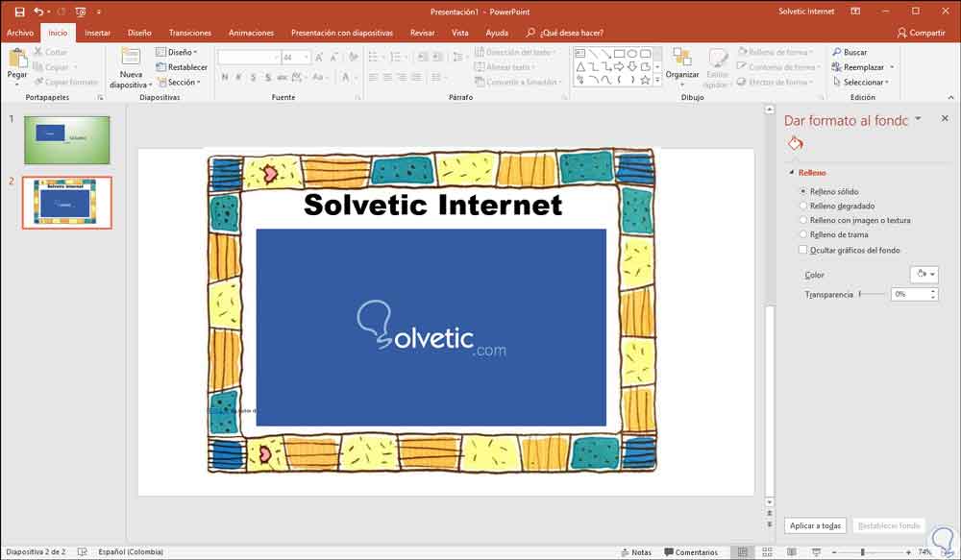The width and height of the screenshot is (961, 560).
Task: Select the text box shape in gallery
Action: (580, 53)
